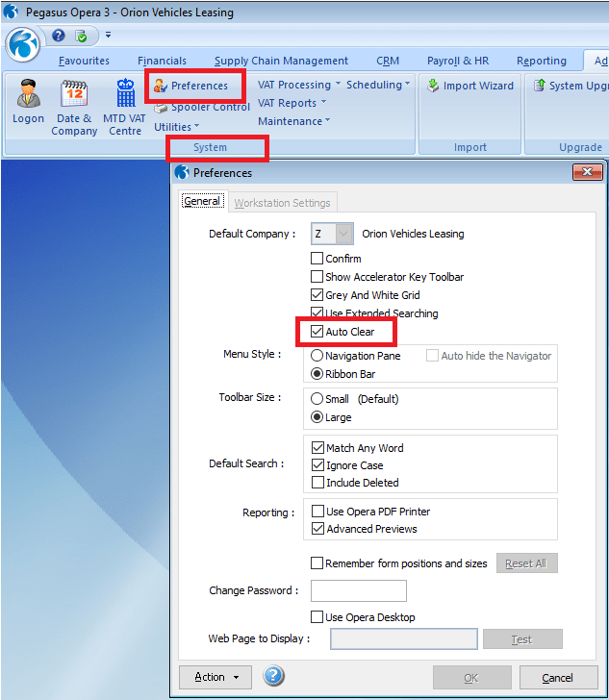This screenshot has height=700, width=609.
Task: Open the Reporting ribbon tab
Action: tap(542, 61)
